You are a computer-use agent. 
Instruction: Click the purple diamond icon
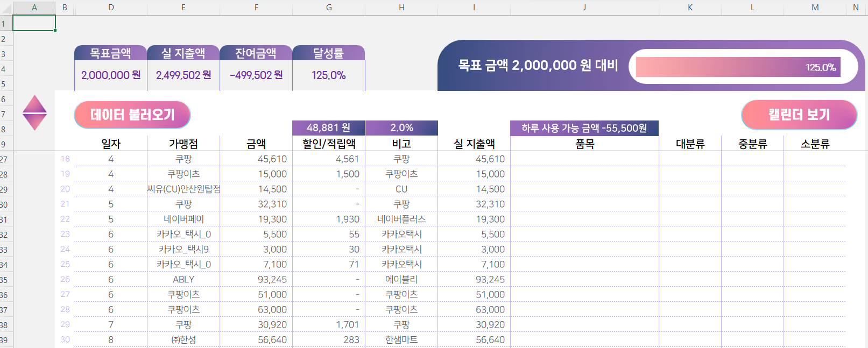click(x=34, y=113)
